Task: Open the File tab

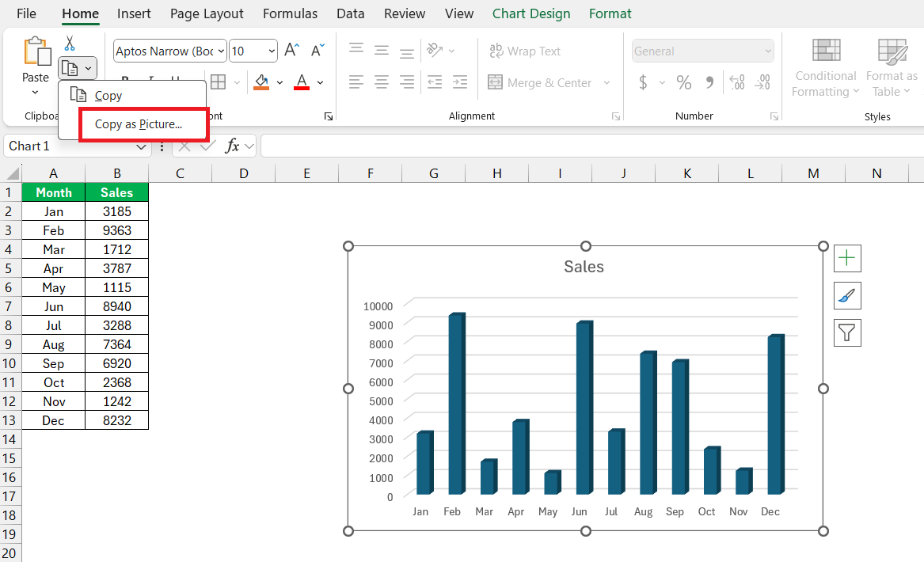Action: tap(26, 13)
